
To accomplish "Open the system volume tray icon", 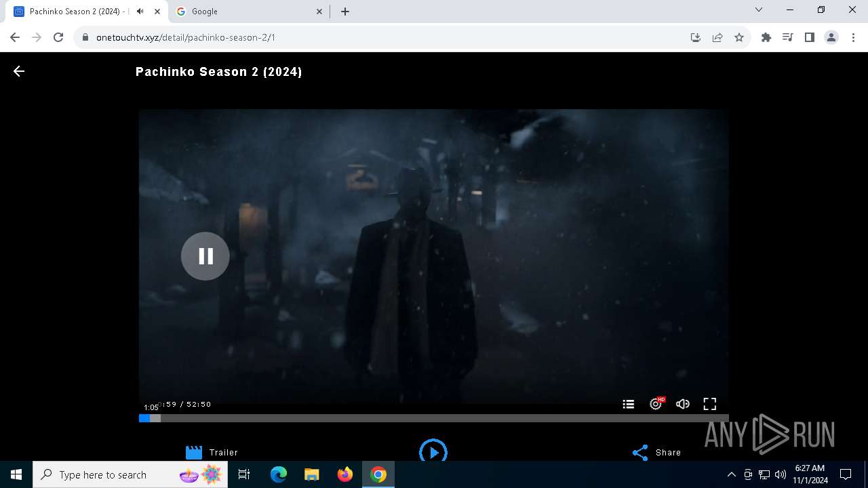I will point(781,474).
